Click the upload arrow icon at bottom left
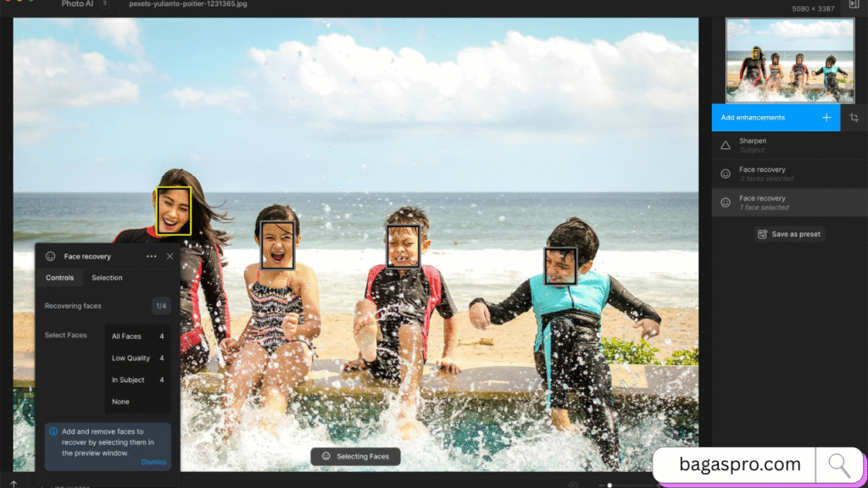868x488 pixels. coord(14,484)
